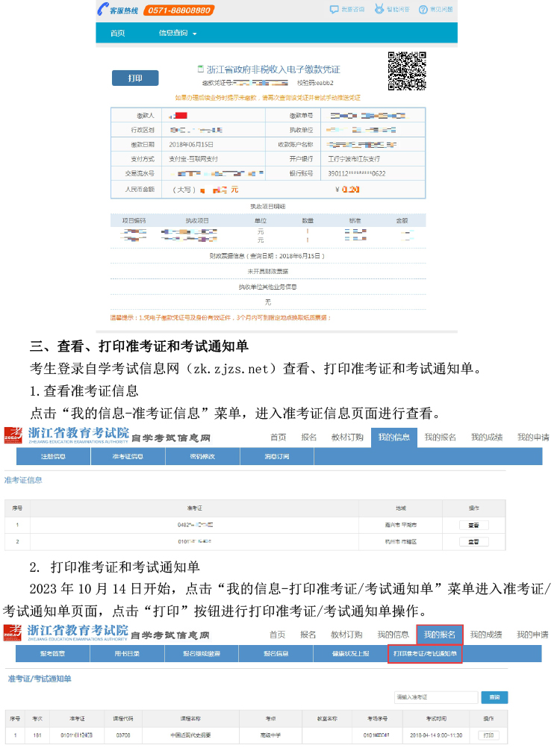This screenshot has height=754, width=560.
Task: Click the 常见问题 question mark icon
Action: click(x=423, y=10)
